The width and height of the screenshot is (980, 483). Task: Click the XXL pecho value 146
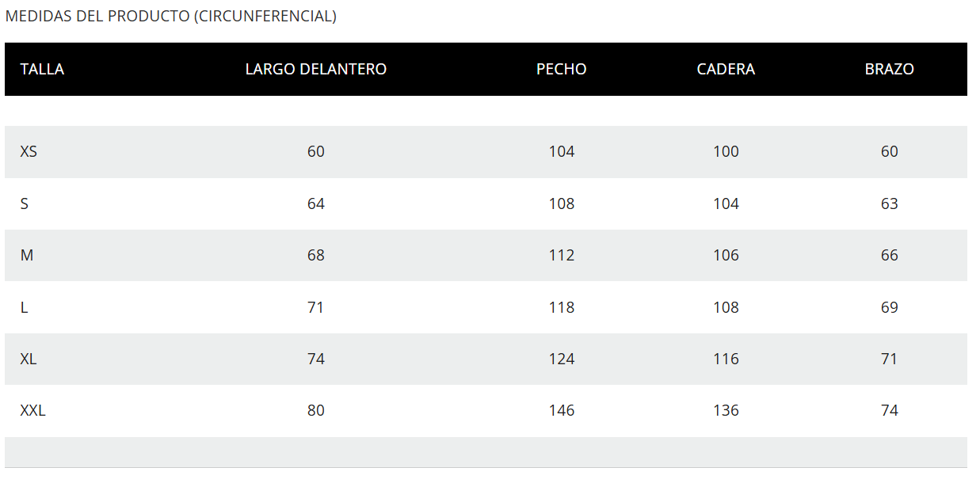(x=561, y=410)
